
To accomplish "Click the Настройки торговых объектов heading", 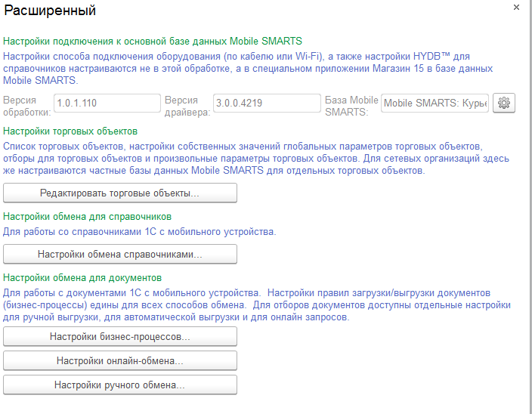I will [70, 131].
